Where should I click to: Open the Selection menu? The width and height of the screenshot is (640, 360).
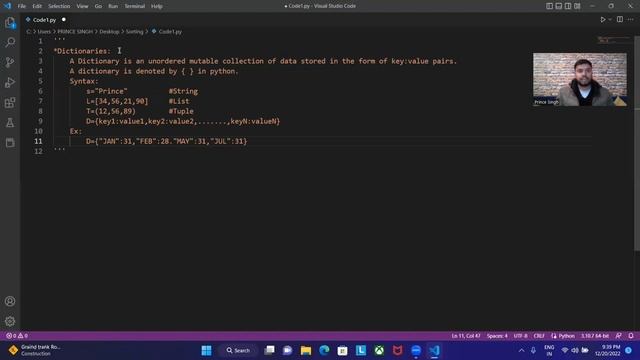[59, 6]
